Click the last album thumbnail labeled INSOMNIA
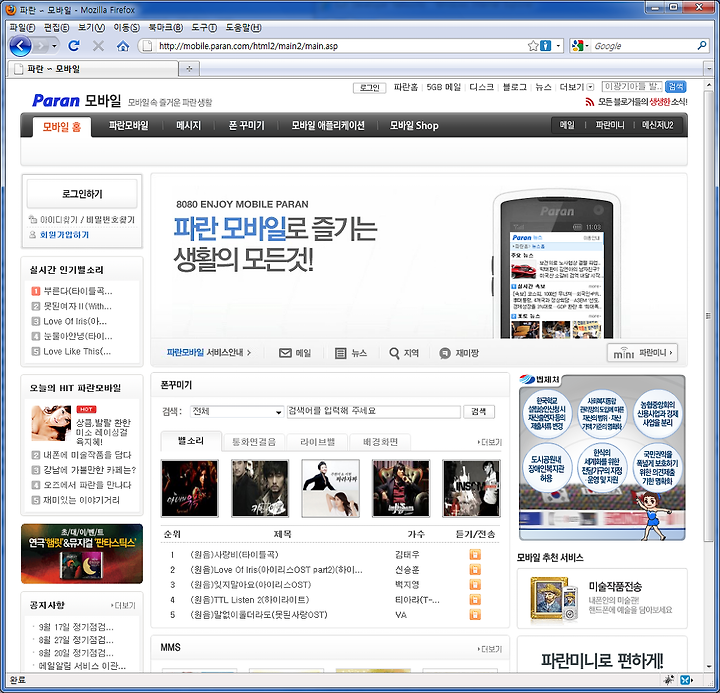 471,488
